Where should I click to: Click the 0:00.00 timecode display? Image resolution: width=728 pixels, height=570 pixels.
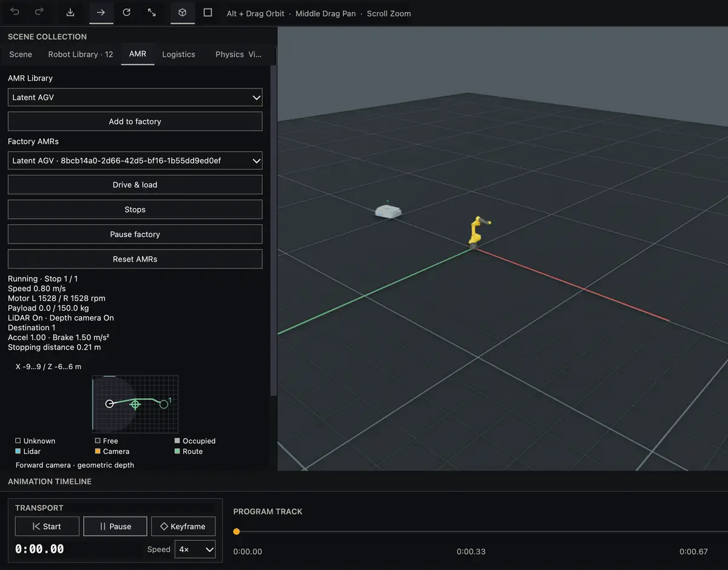click(x=39, y=549)
